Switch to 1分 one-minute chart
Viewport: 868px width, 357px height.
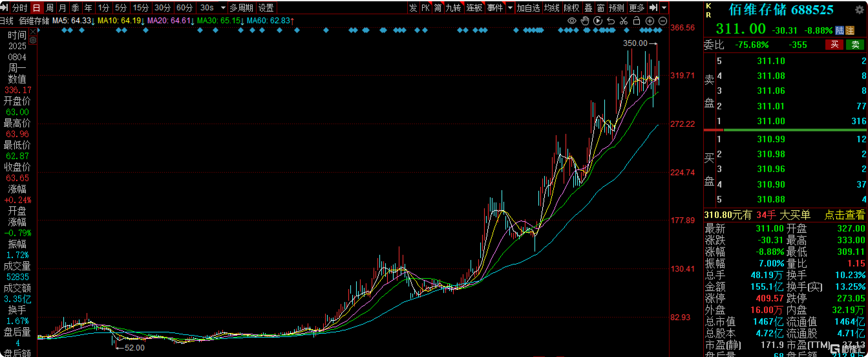tap(104, 7)
